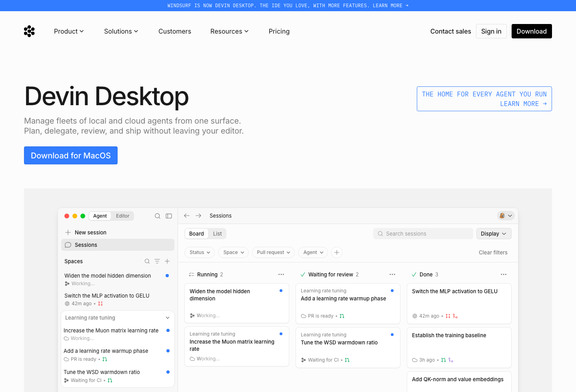Click the red PR icon under Switch MLP sidebar item

pyautogui.click(x=100, y=304)
